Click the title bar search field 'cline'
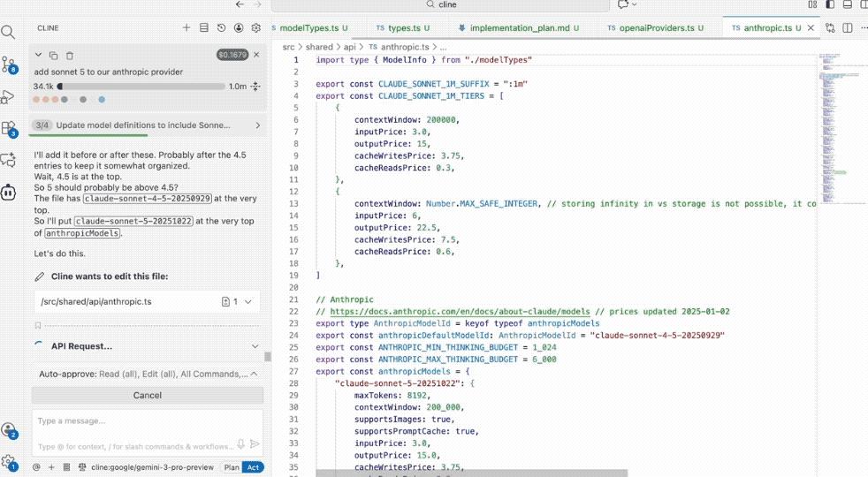This screenshot has width=868, height=477. point(441,5)
